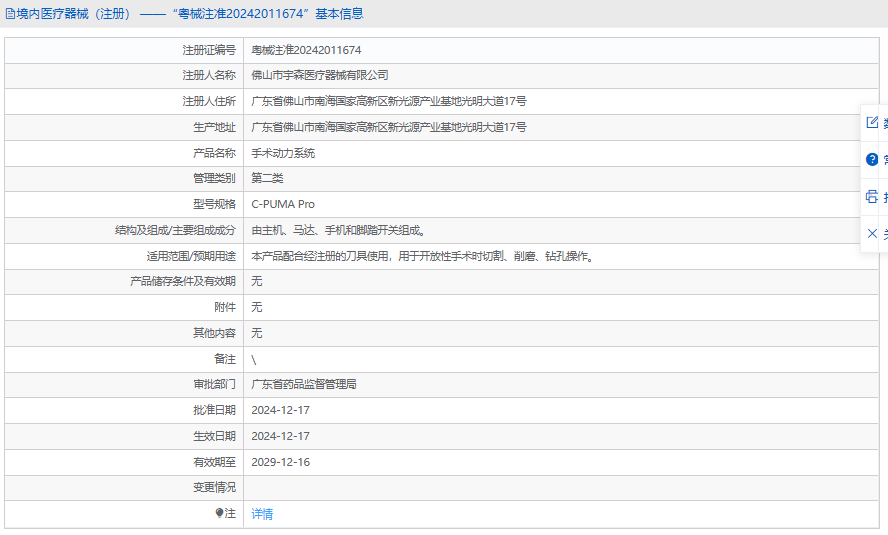This screenshot has height=535, width=888.
Task: Click the 其他内容 label
Action: [x=214, y=333]
